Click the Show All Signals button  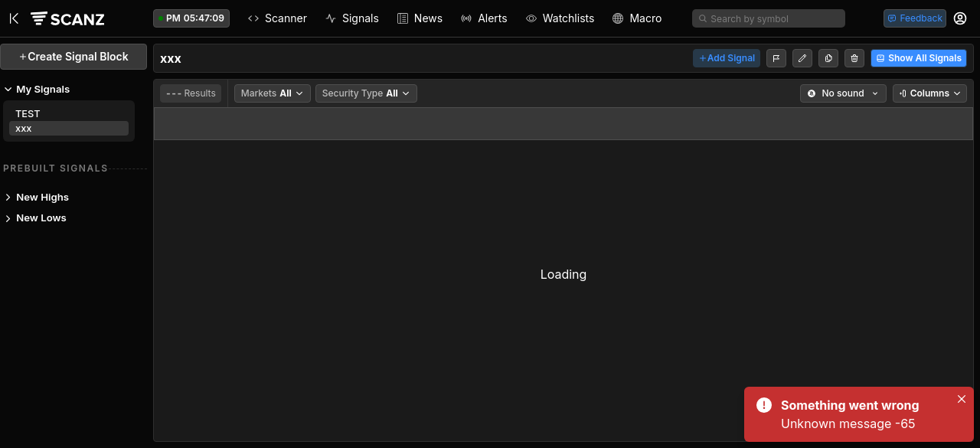tap(918, 58)
